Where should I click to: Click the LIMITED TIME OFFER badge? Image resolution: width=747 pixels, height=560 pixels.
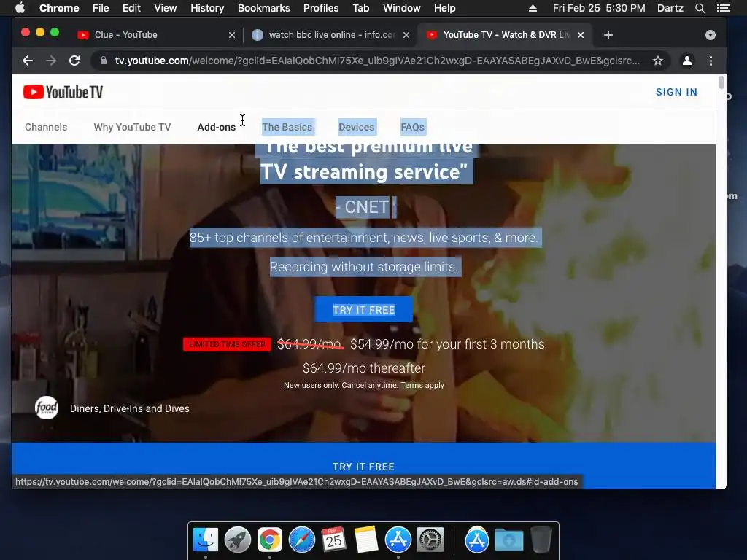pos(228,344)
